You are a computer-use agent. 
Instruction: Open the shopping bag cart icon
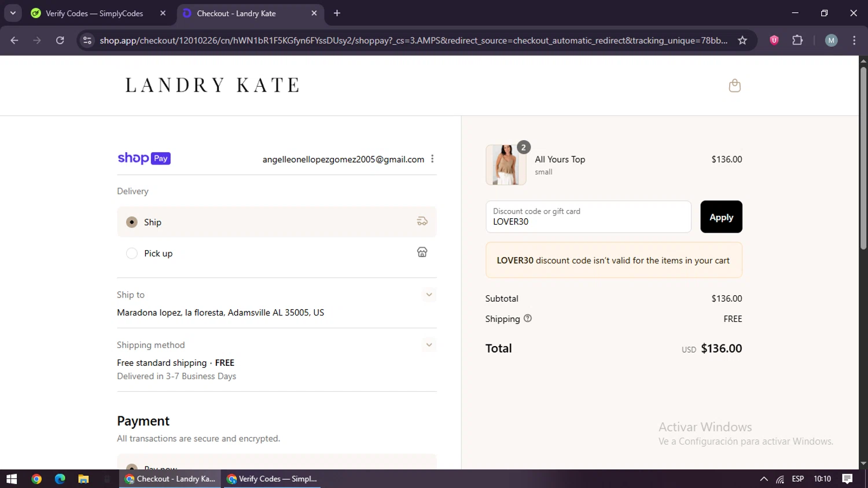coord(734,86)
